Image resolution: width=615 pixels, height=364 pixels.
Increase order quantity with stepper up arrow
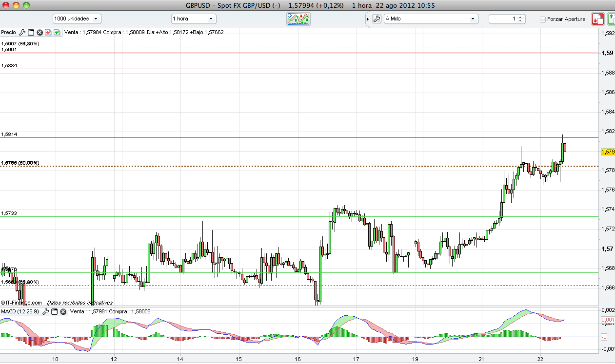(x=521, y=17)
